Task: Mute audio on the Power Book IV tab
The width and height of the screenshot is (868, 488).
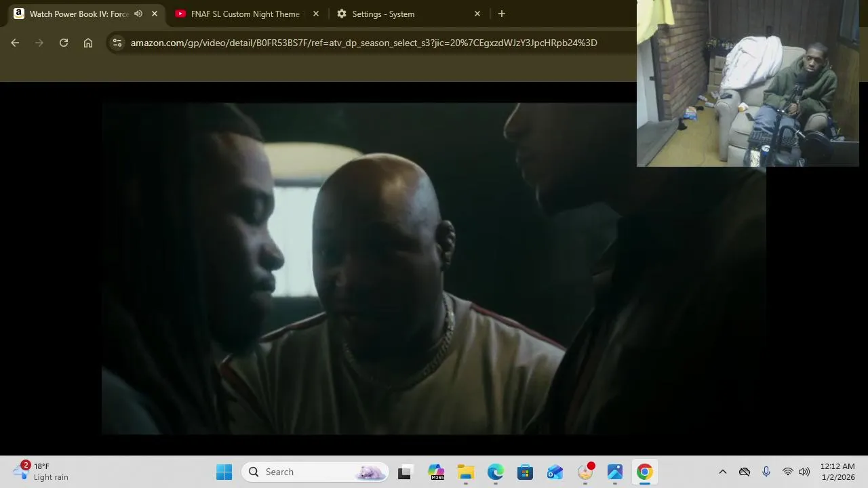Action: tap(138, 14)
